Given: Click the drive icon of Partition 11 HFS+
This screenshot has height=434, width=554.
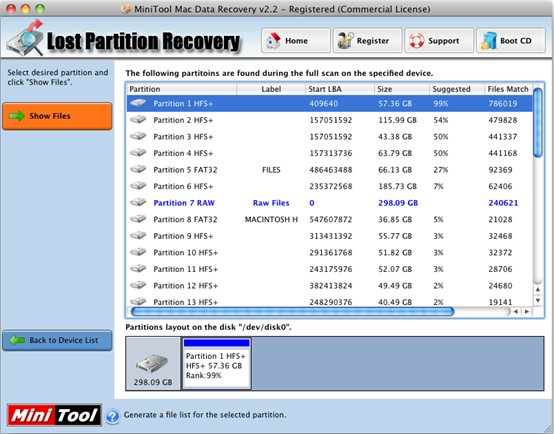Looking at the screenshot, I should point(138,269).
